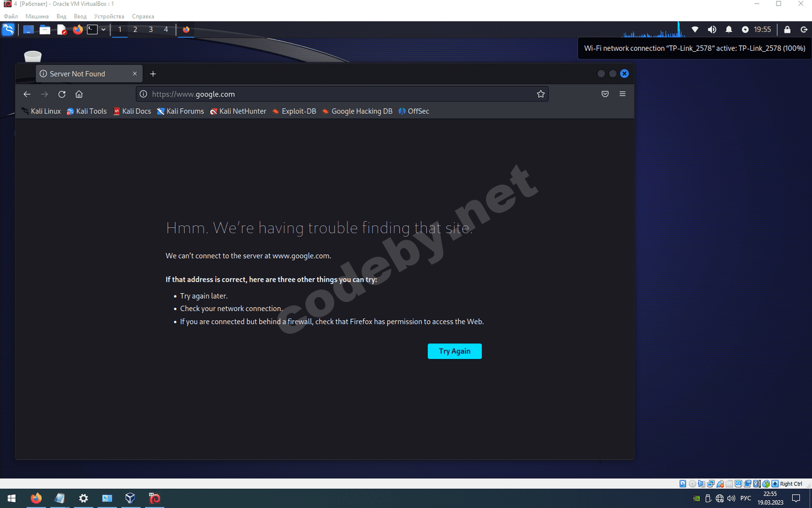Open the Kali NetHunter bookmark
The height and width of the screenshot is (508, 812).
pyautogui.click(x=238, y=111)
